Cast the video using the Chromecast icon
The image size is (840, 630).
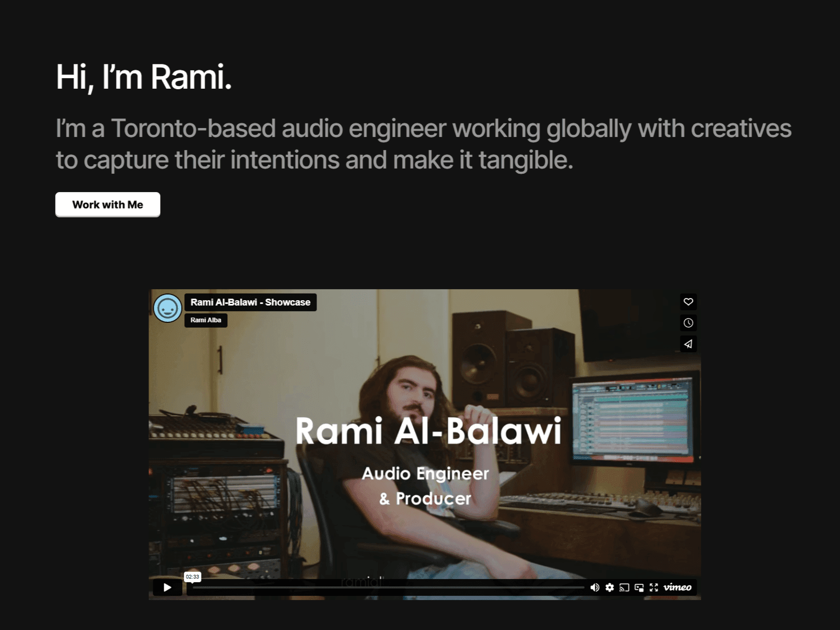[x=624, y=587]
